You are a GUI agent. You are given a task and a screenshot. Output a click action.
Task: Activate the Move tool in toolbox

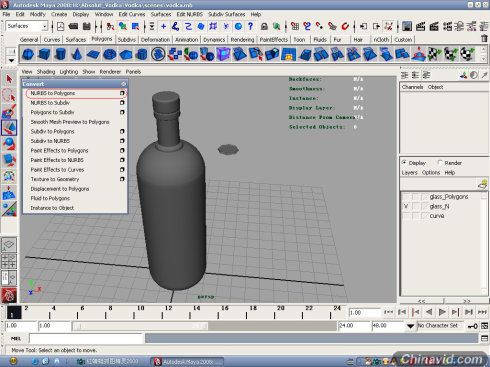(x=9, y=128)
